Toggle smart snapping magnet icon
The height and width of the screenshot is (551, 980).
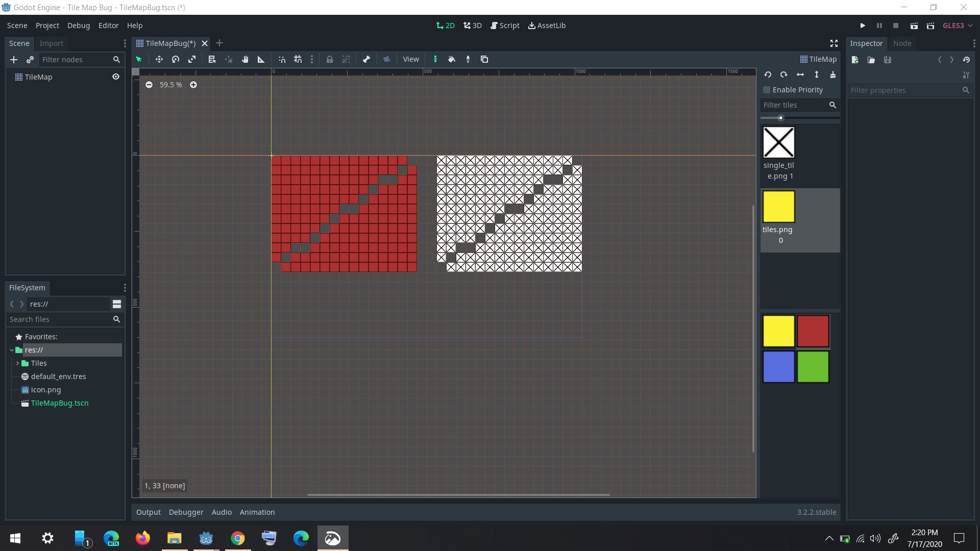(282, 59)
